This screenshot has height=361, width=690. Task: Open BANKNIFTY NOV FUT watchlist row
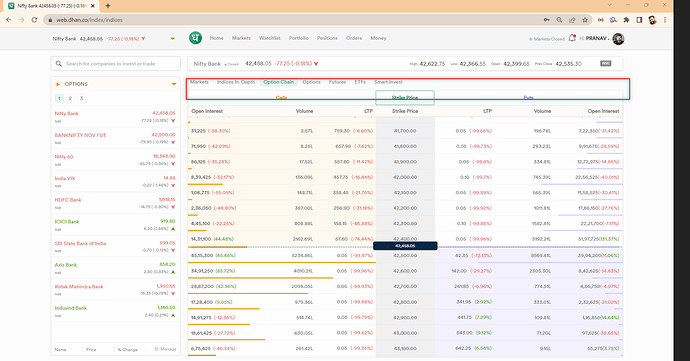(115, 138)
